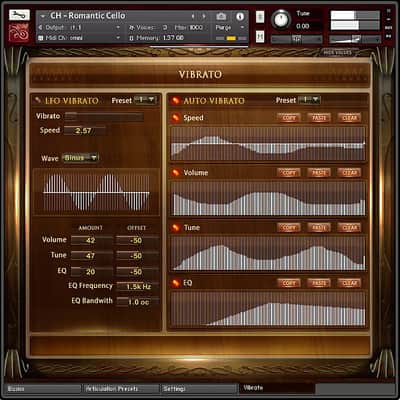Open the instrument info icon
Viewport: 400px width, 400px height.
click(240, 16)
